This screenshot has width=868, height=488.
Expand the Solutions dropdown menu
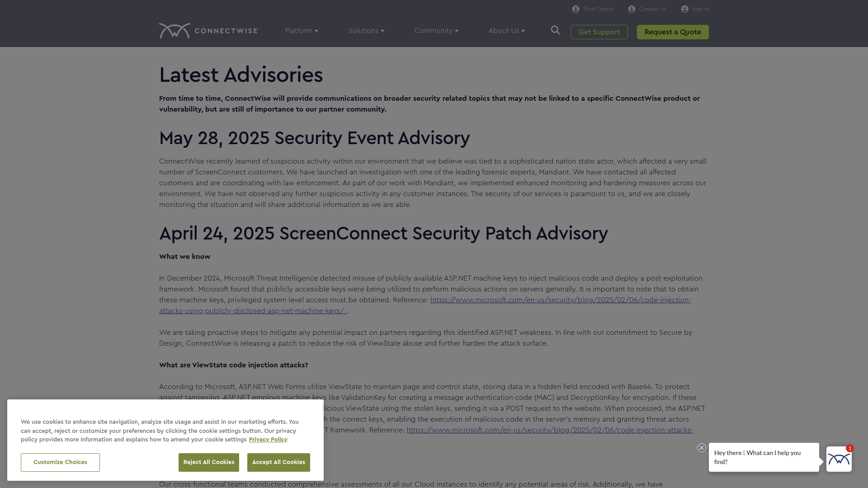(x=366, y=31)
